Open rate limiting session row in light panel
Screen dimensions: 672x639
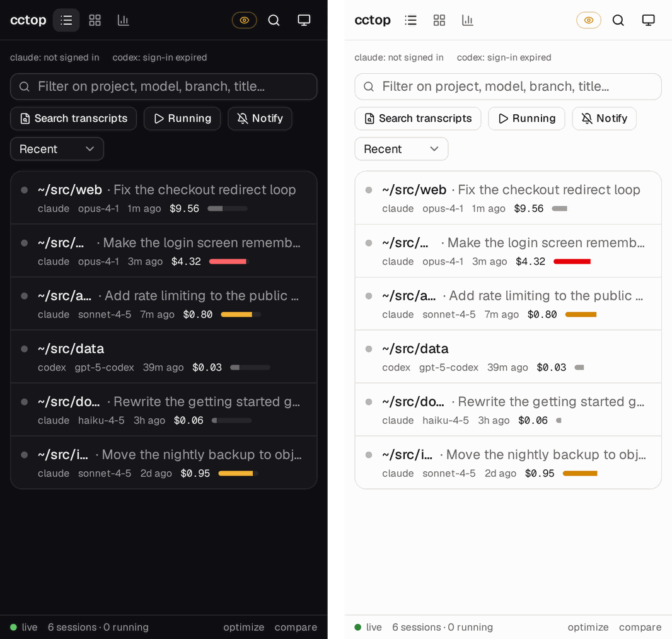pos(508,303)
